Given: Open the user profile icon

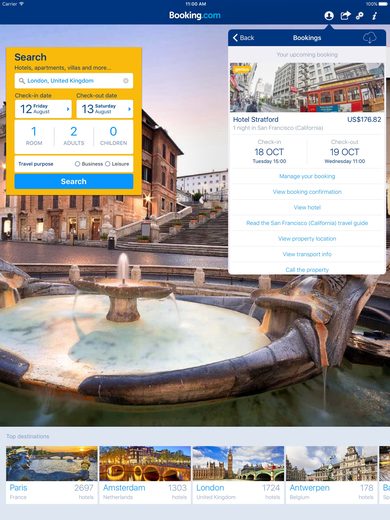Looking at the screenshot, I should pos(329,16).
